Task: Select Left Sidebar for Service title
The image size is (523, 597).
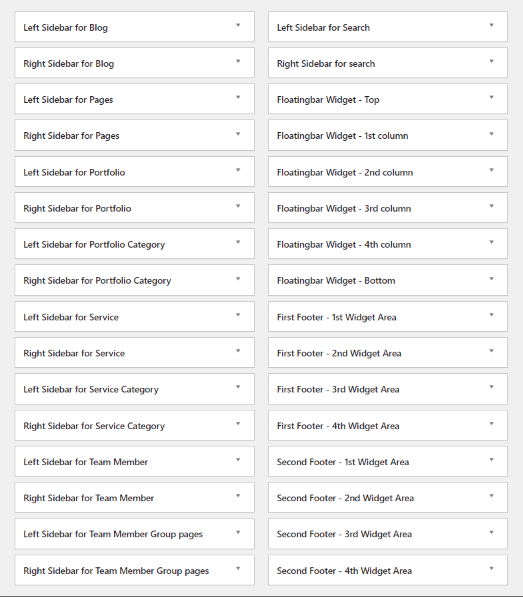Action: click(x=71, y=317)
